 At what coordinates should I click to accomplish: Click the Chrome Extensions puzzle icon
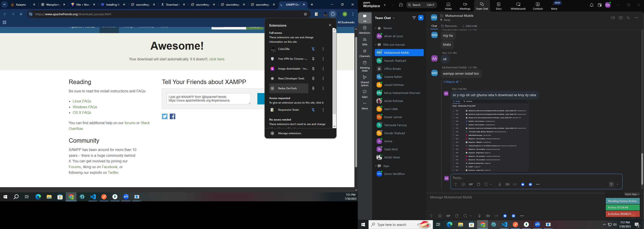[x=333, y=14]
